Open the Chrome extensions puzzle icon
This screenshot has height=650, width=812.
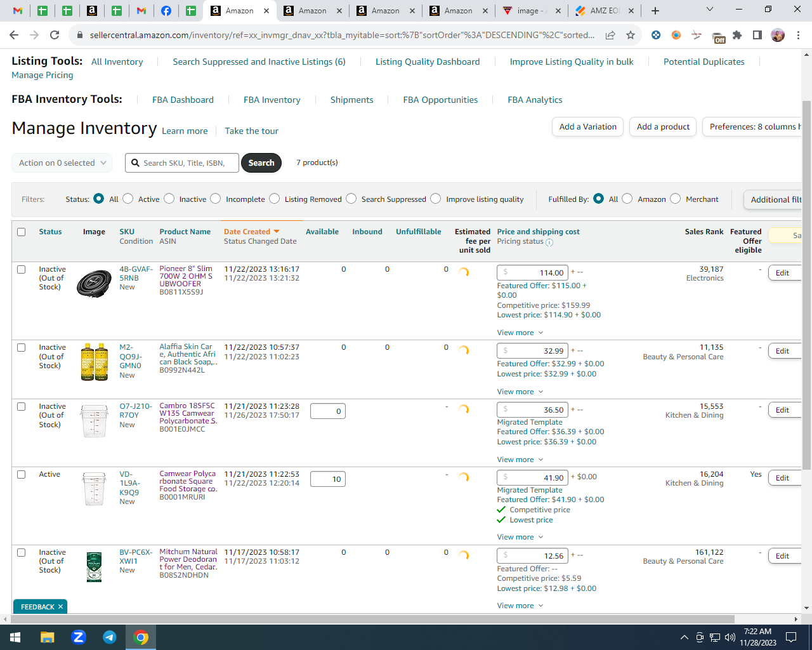pos(737,35)
